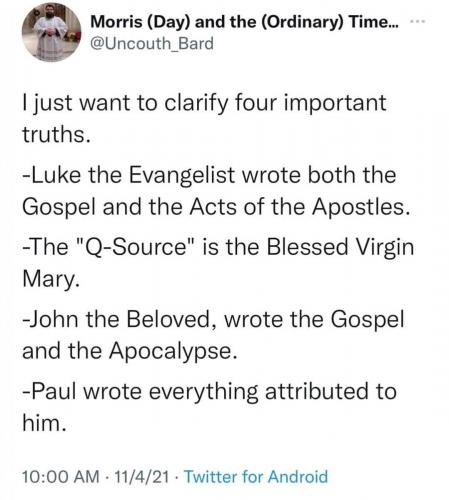Click the word "Mary." in the tweet
The height and width of the screenshot is (500, 449).
(x=51, y=280)
